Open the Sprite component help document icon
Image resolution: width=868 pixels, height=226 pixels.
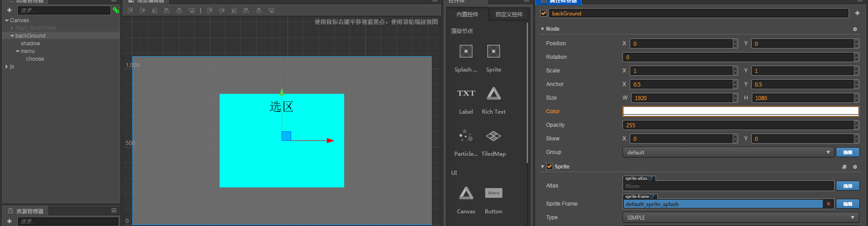(x=844, y=167)
